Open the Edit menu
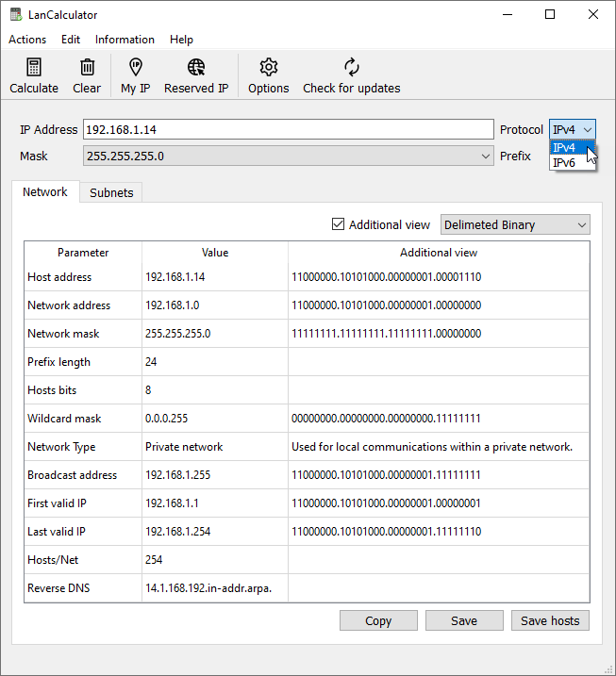616x676 pixels. pyautogui.click(x=71, y=40)
